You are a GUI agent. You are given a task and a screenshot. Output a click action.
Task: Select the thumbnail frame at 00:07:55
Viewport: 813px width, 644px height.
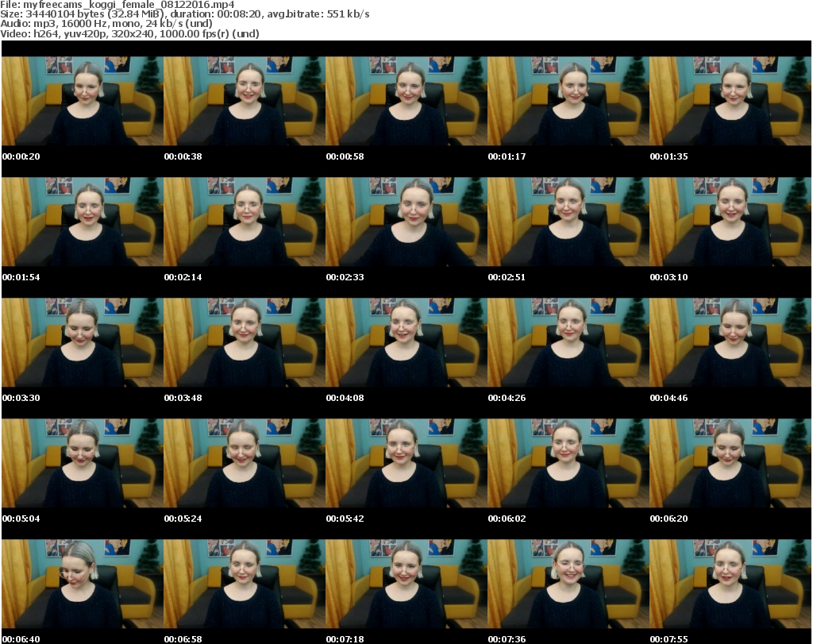click(730, 584)
